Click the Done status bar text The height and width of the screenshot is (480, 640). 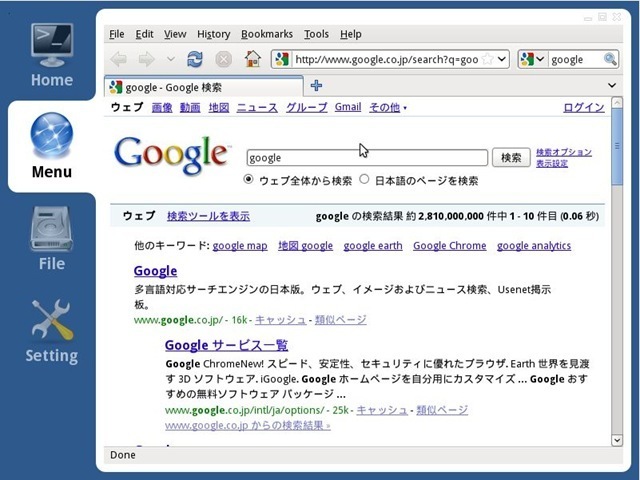pos(123,455)
